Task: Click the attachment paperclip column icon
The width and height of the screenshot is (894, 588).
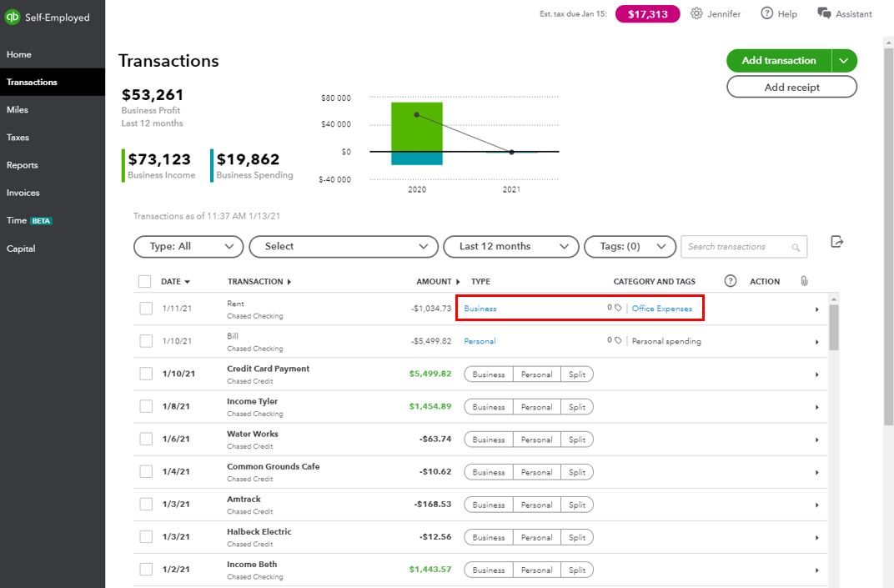Action: point(804,280)
